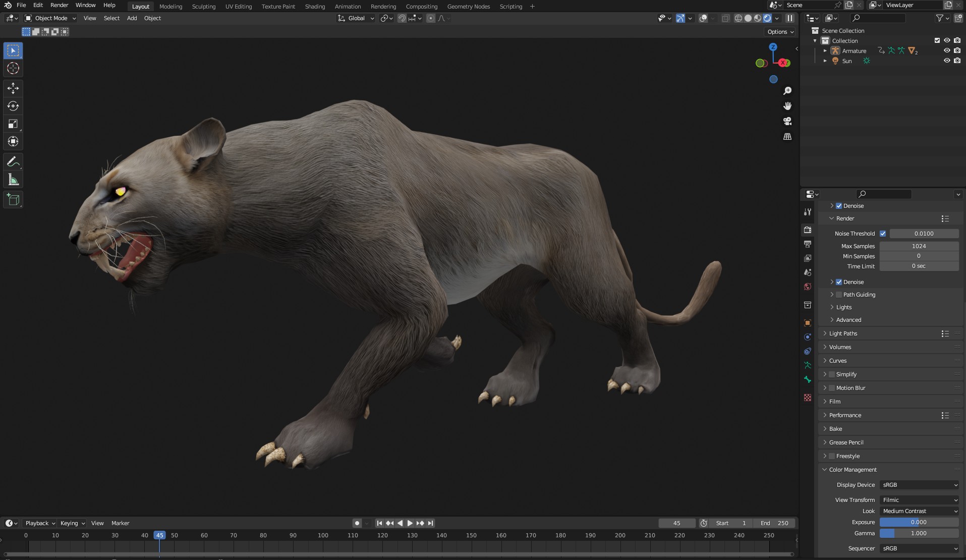Choose the Add Cube tool
This screenshot has height=560, width=966.
13,200
